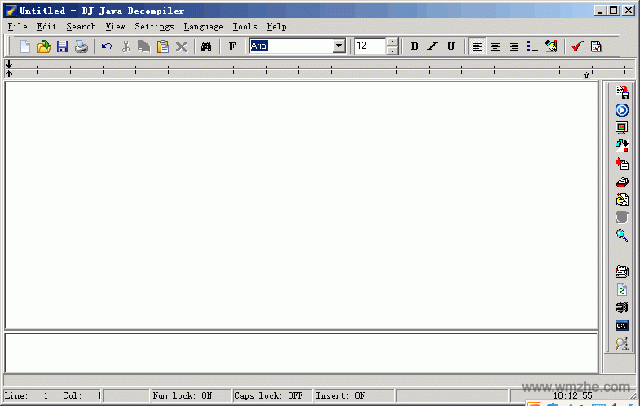
Task: Center-align the text
Action: coord(495,47)
